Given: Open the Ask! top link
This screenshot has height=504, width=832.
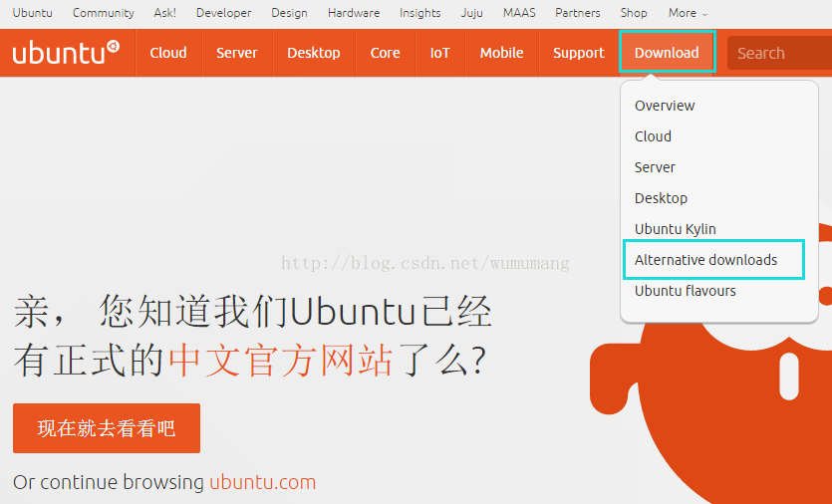Looking at the screenshot, I should (165, 13).
